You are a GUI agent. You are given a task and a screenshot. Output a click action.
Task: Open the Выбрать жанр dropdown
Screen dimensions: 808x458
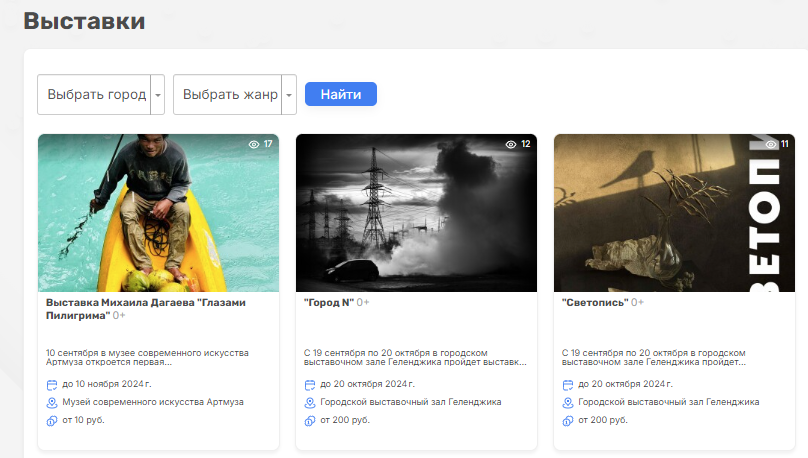click(228, 95)
